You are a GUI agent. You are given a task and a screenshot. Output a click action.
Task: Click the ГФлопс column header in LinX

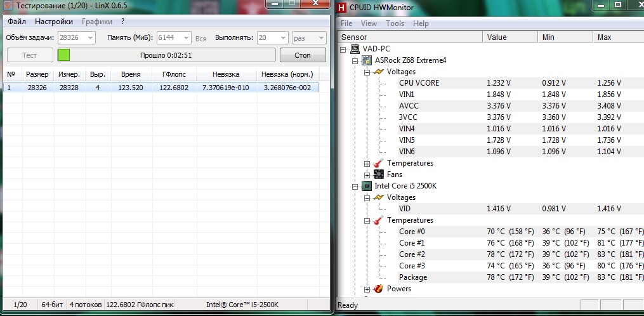(x=174, y=74)
